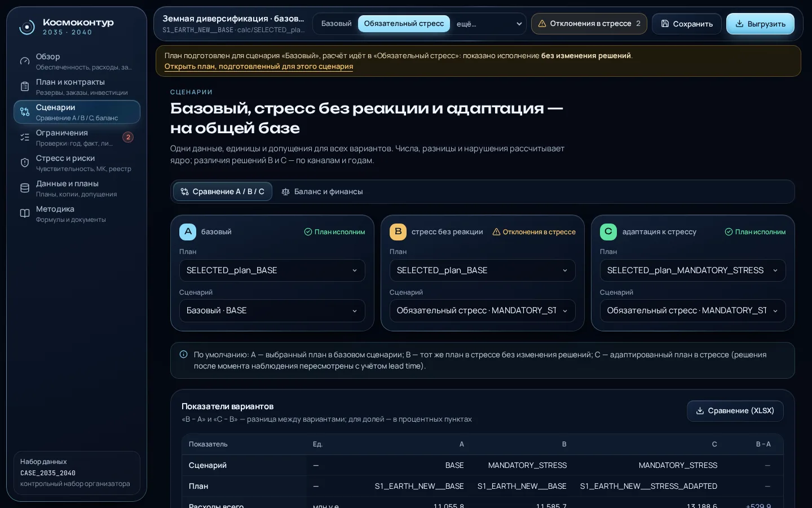Click the Сценарии branch icon in sidebar
Screen dimensions: 812x508
click(25, 112)
